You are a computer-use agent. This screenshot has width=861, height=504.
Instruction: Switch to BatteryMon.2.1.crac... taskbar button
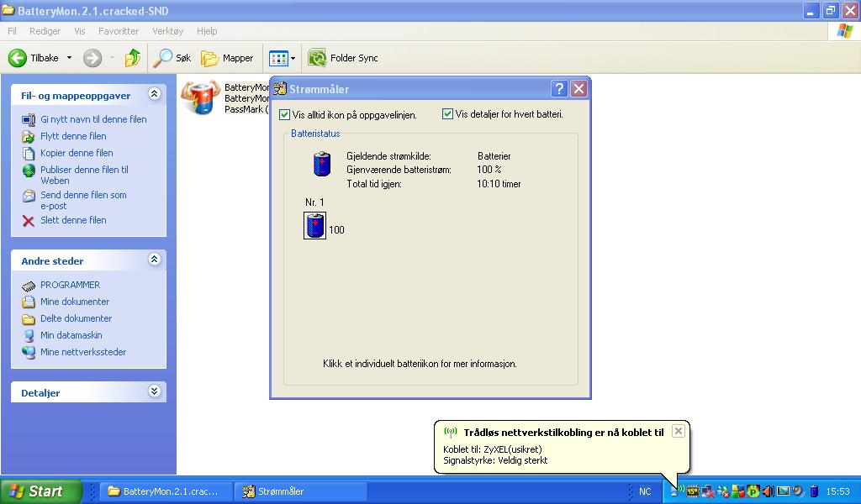pos(166,491)
